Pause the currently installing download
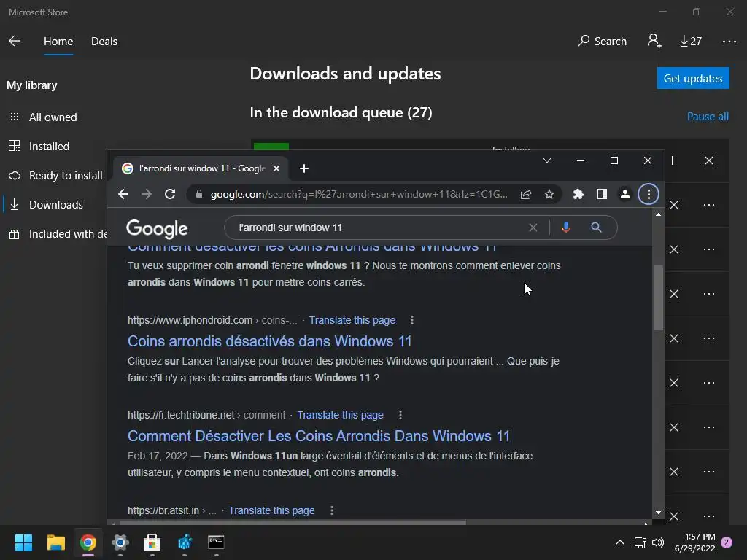The image size is (747, 560). (673, 160)
